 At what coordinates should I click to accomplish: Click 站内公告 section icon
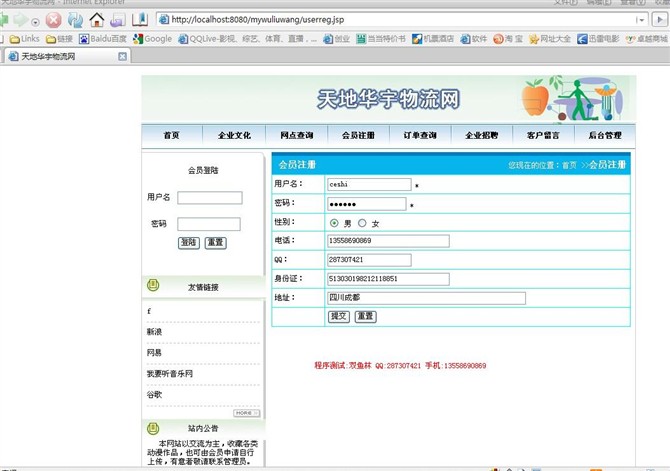pyautogui.click(x=153, y=428)
